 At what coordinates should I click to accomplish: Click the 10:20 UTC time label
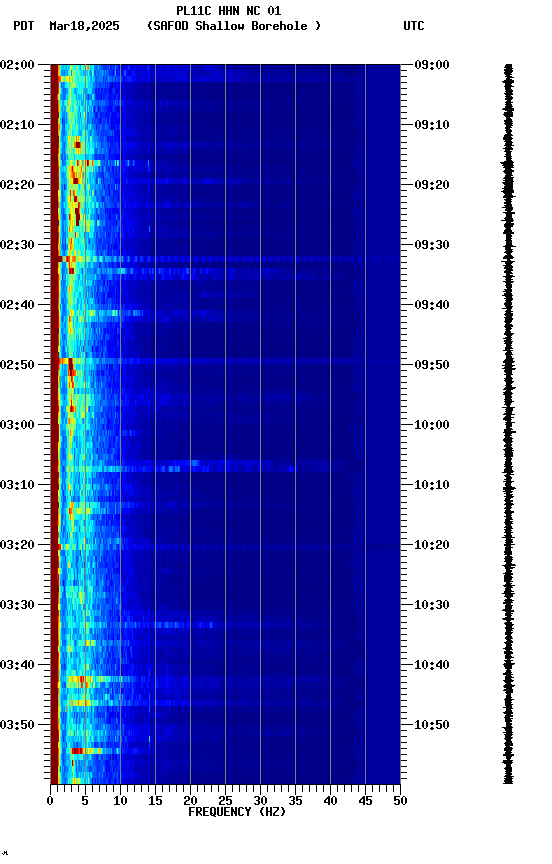click(x=432, y=545)
